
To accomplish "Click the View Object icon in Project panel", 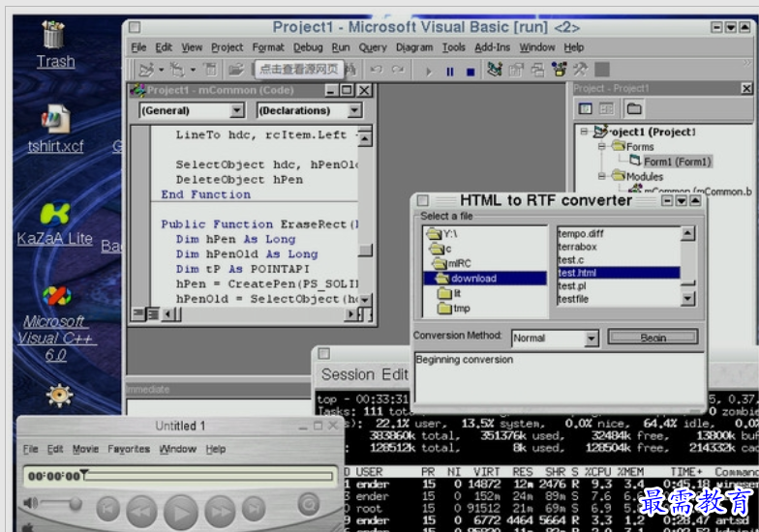I will 606,108.
